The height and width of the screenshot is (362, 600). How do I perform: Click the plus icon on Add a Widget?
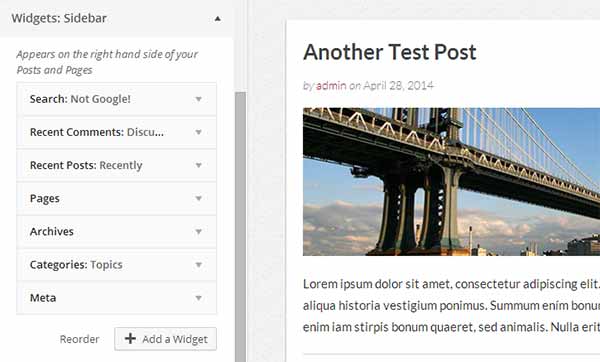pos(130,338)
